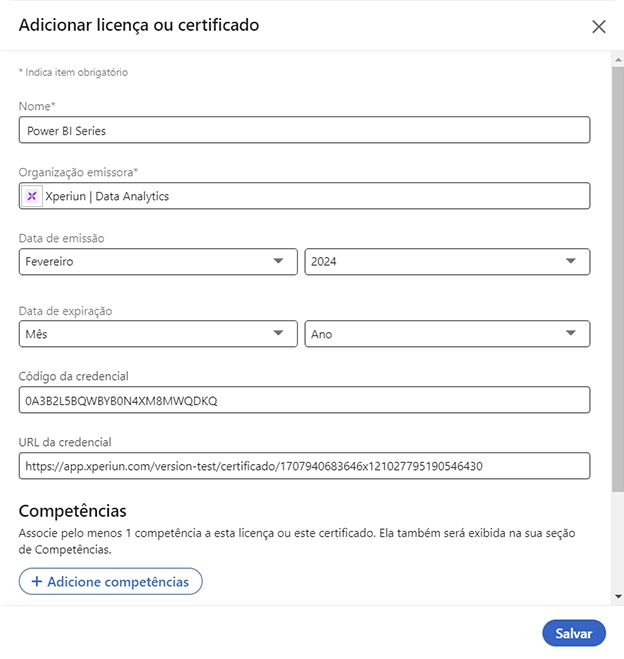The image size is (624, 659).
Task: Click the arrow of the Fevereiro dropdown
Action: (278, 261)
